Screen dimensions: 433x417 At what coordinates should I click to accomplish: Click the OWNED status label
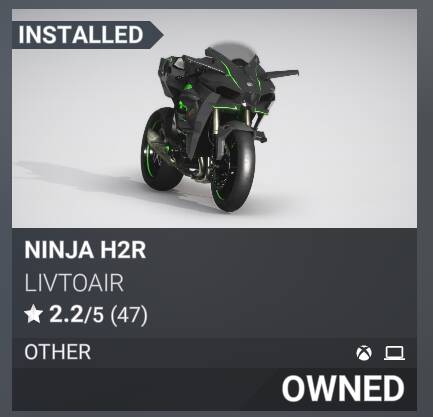tap(343, 389)
